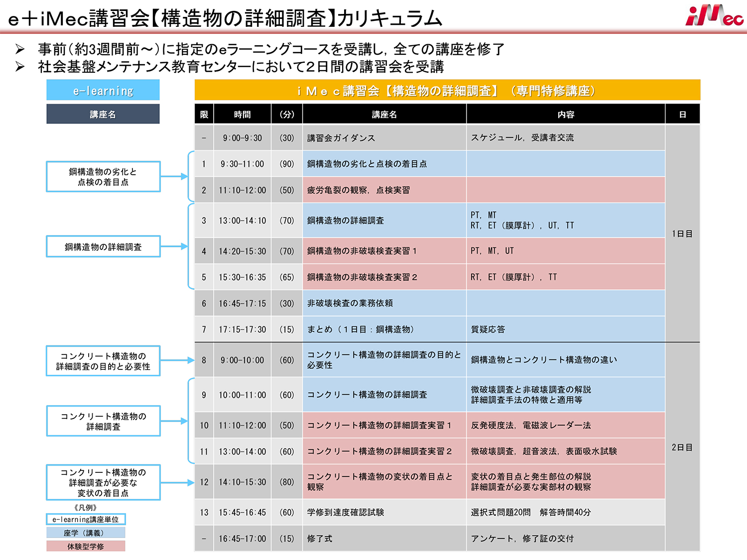
Task: Click the arrow pointing to lesson row 8
Action: [177, 360]
